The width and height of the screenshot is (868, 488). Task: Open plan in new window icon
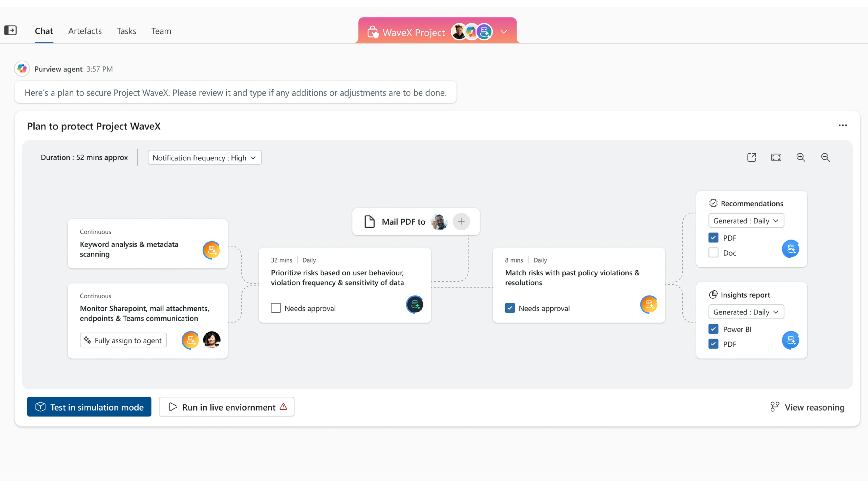pyautogui.click(x=752, y=157)
